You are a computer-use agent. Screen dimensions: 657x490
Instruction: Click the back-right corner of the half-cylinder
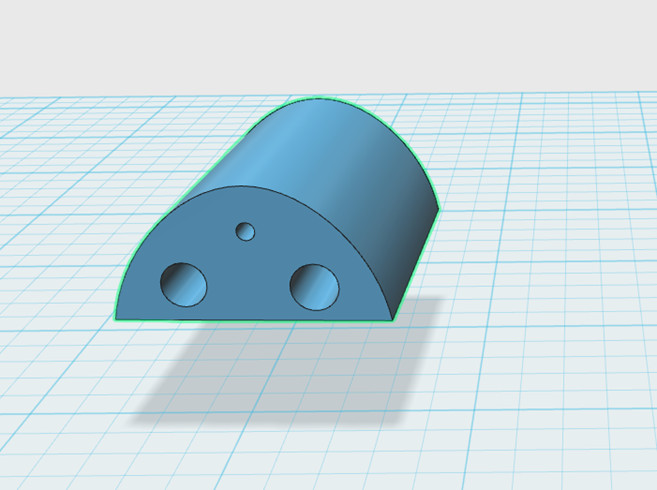tap(438, 210)
